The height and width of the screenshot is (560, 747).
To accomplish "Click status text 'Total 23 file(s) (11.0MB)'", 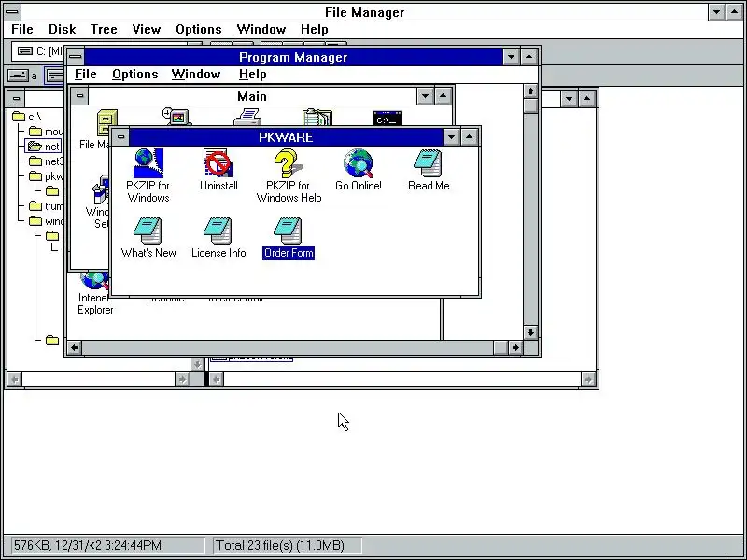I will 280,545.
